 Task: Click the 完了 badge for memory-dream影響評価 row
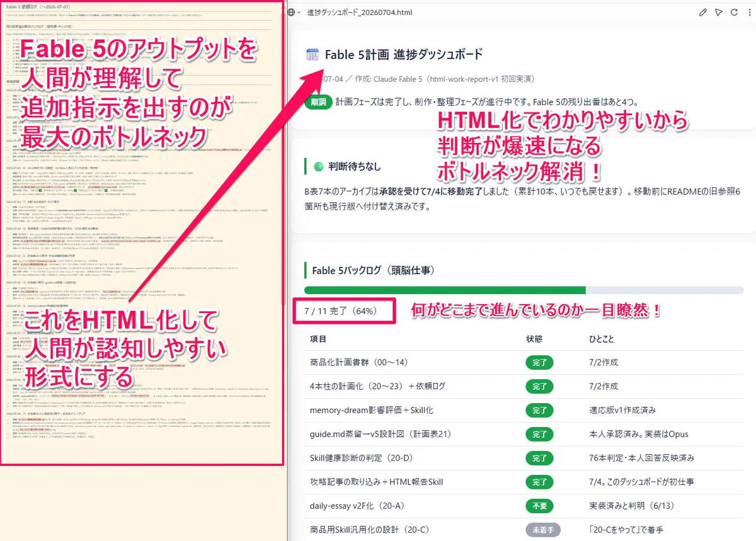point(539,411)
